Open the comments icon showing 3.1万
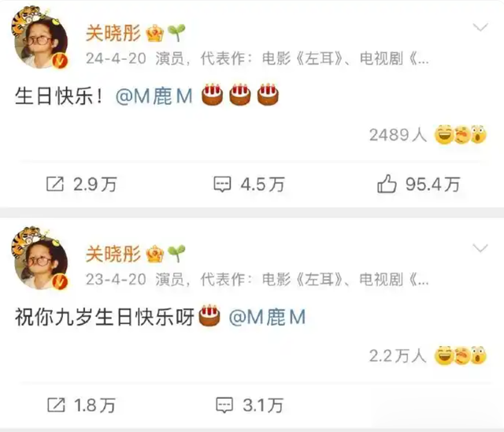This screenshot has width=504, height=432. click(x=224, y=405)
